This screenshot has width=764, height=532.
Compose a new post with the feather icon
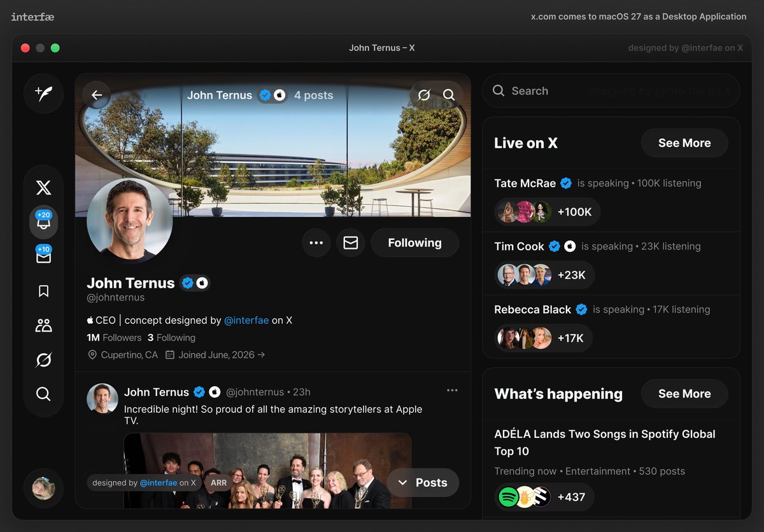[x=43, y=94]
